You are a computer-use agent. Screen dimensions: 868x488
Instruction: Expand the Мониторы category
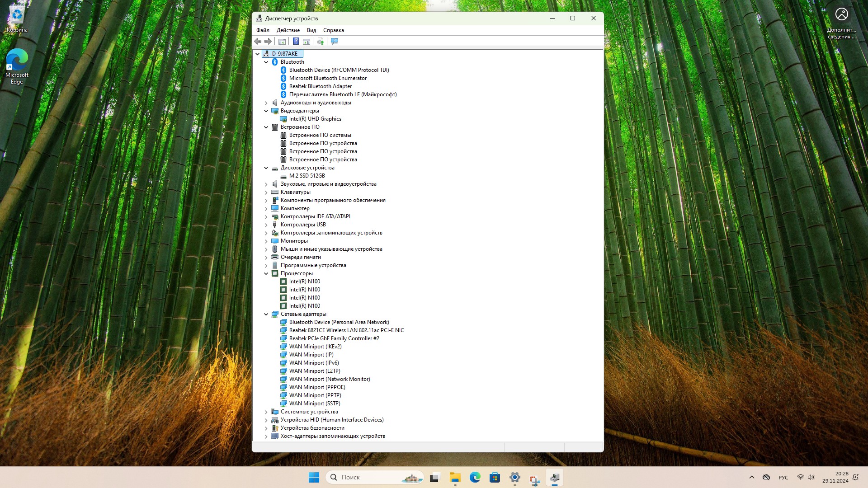tap(266, 241)
